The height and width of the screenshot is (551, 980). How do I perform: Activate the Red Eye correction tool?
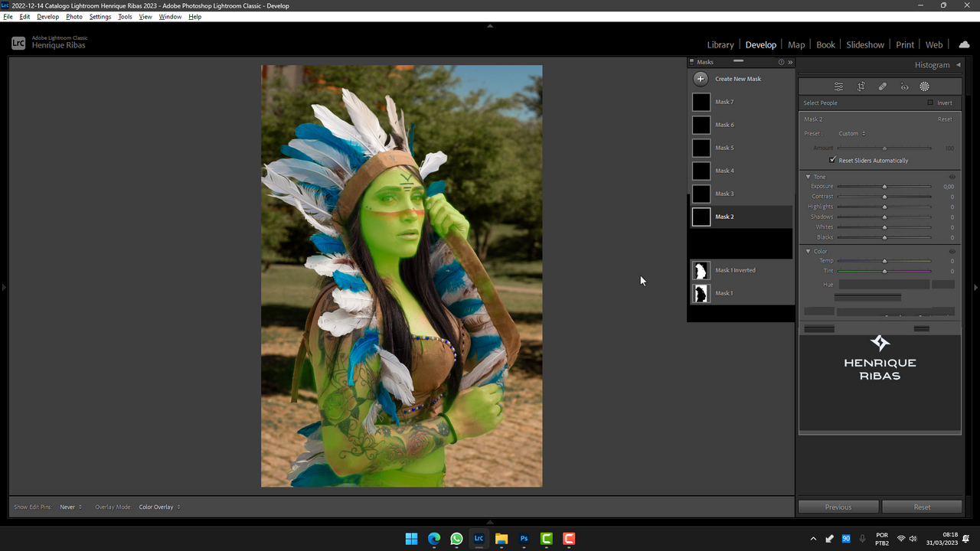[904, 86]
